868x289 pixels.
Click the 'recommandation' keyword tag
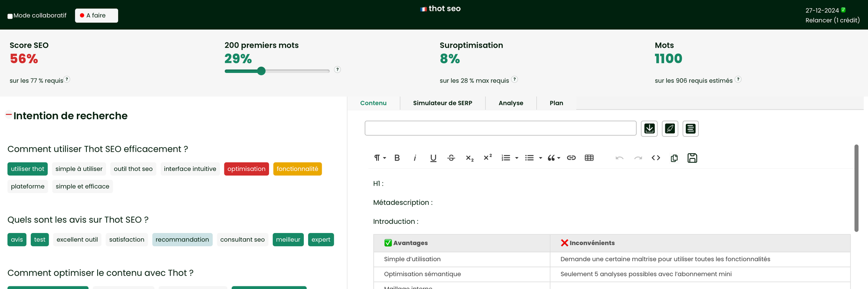(182, 240)
